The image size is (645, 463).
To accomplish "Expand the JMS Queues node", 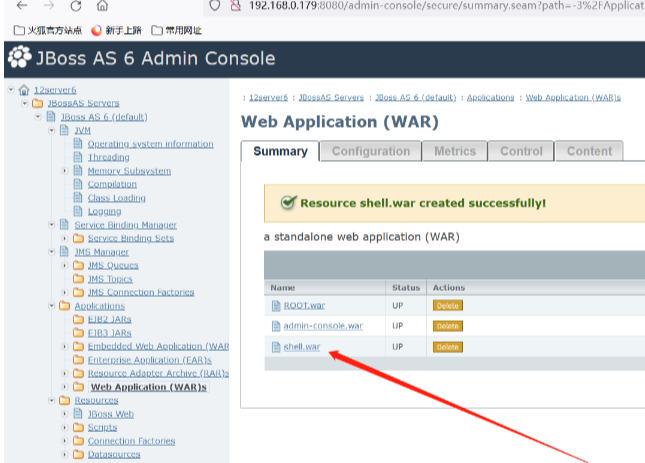I will coord(65,266).
